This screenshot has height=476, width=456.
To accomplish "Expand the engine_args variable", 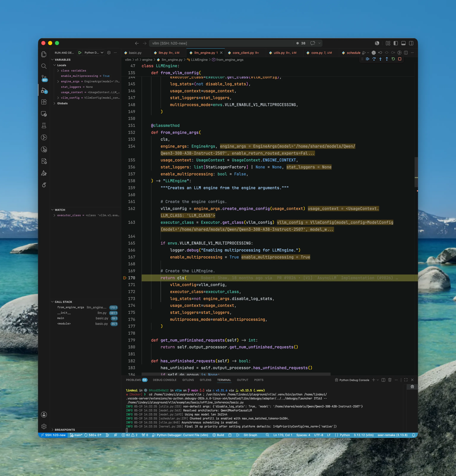I will (x=58, y=81).
